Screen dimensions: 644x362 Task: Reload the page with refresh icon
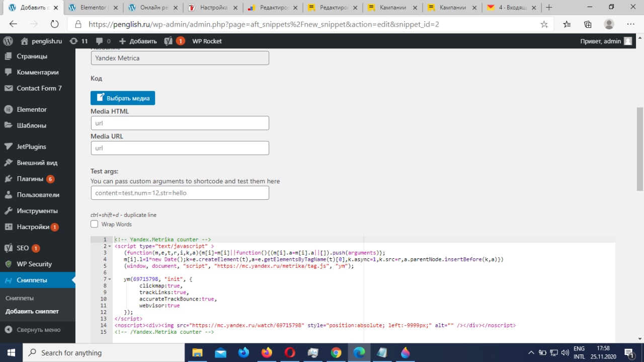[54, 24]
